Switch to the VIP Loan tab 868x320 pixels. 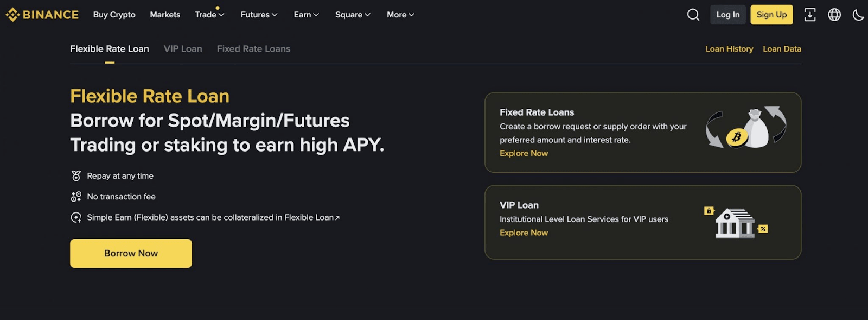pyautogui.click(x=183, y=49)
